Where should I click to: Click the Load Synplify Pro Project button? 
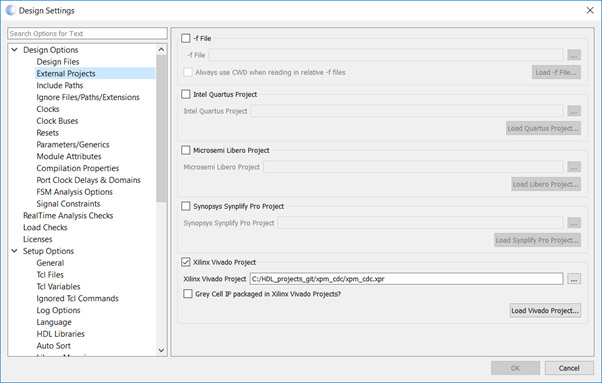[x=537, y=240]
